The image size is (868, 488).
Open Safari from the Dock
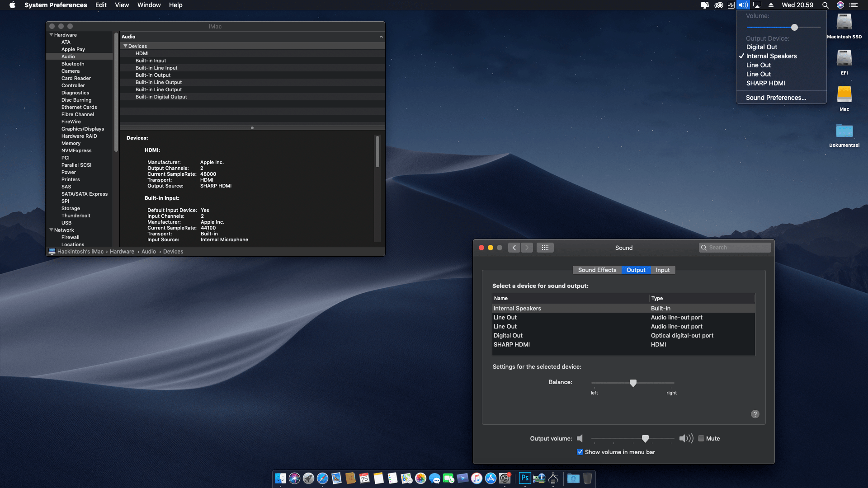coord(322,478)
